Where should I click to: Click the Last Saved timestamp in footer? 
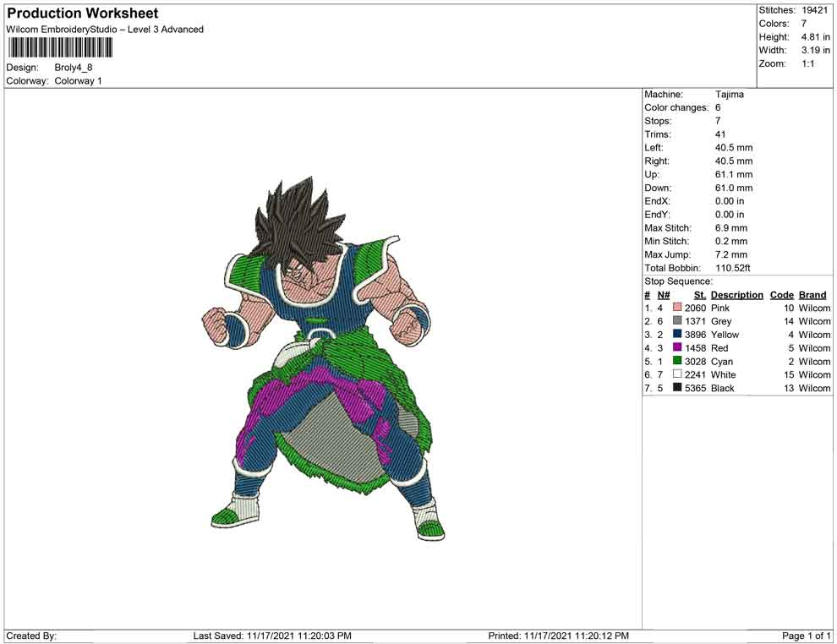272,636
